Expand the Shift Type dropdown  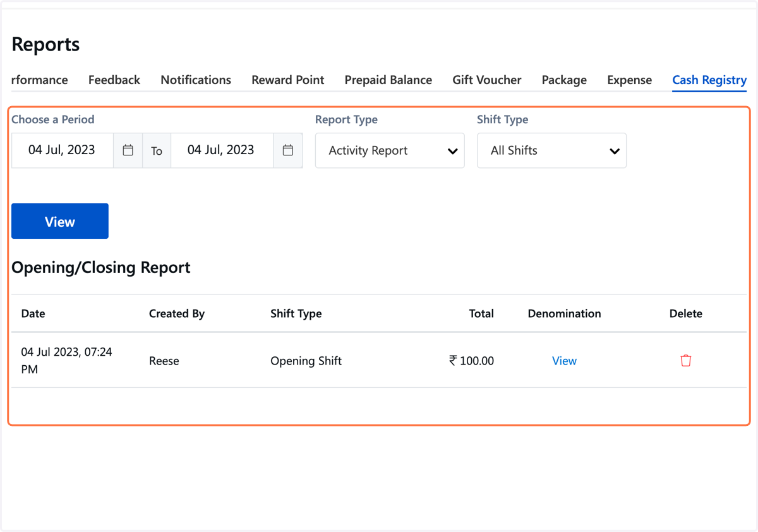pos(551,150)
